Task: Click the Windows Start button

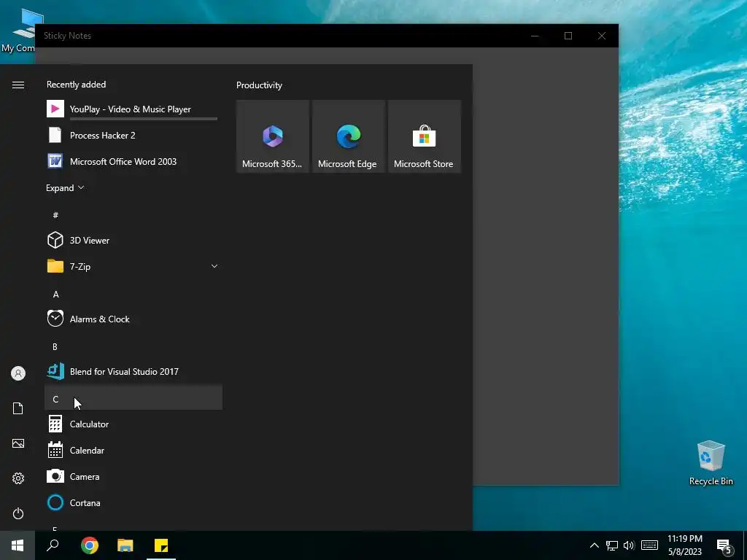Action: pos(18,545)
